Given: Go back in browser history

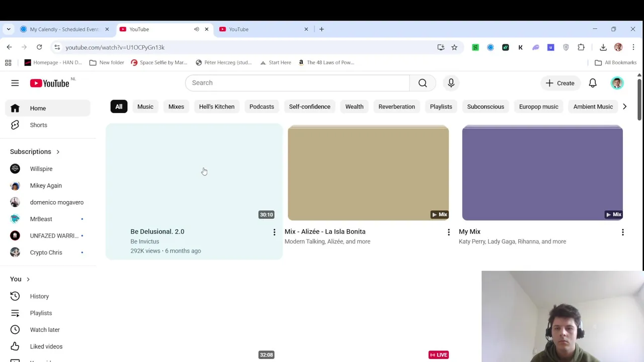Looking at the screenshot, I should point(9,47).
